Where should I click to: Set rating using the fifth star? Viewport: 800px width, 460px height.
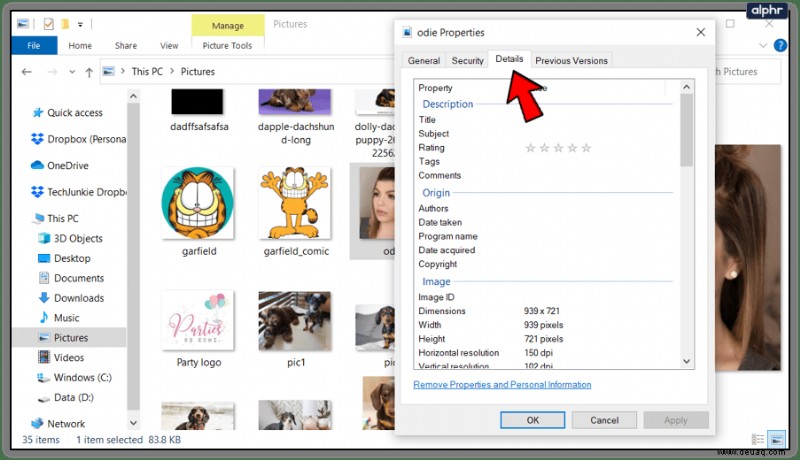click(586, 148)
